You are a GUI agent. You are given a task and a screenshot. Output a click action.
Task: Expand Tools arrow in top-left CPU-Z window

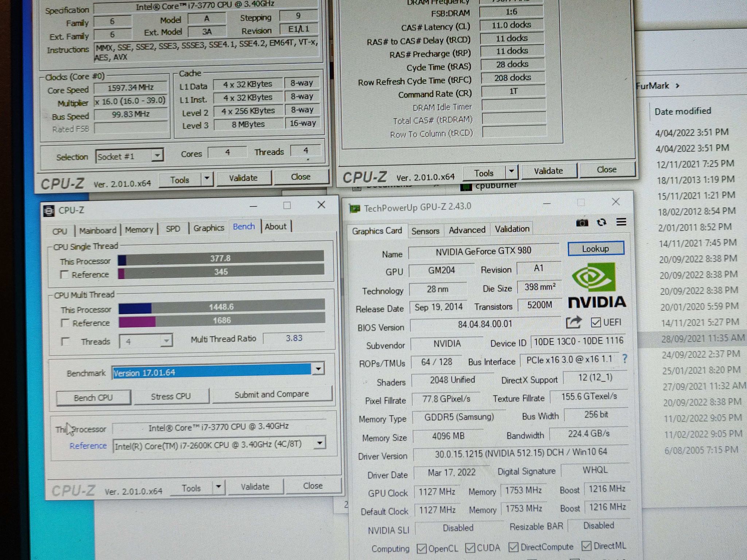coord(207,179)
